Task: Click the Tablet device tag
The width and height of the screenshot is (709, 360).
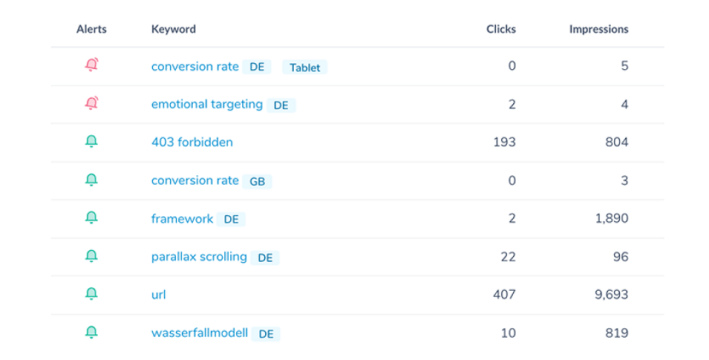Action: click(305, 67)
